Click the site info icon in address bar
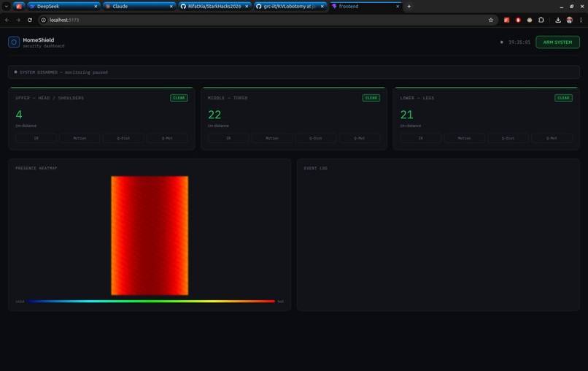The width and height of the screenshot is (588, 371). (x=44, y=20)
